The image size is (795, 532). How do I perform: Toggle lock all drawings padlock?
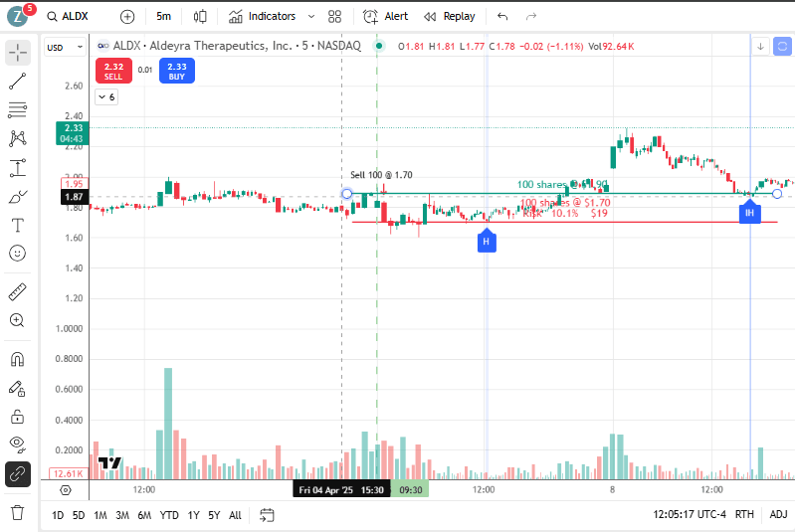click(x=18, y=417)
